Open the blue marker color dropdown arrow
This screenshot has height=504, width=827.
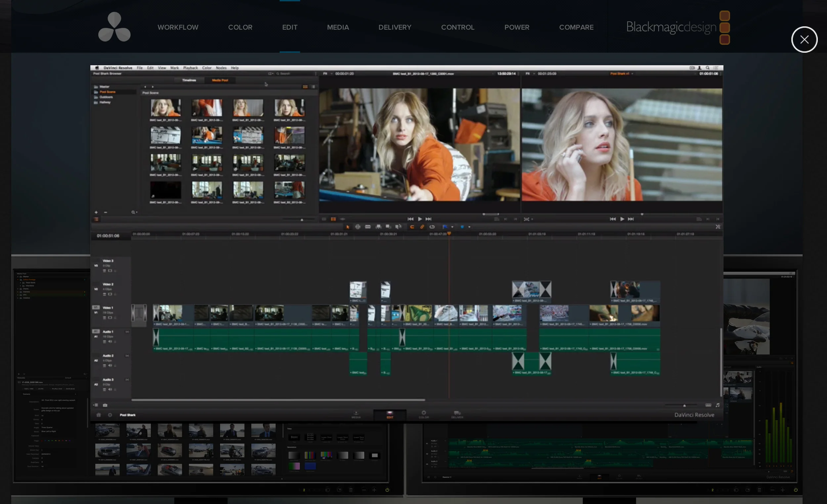469,227
